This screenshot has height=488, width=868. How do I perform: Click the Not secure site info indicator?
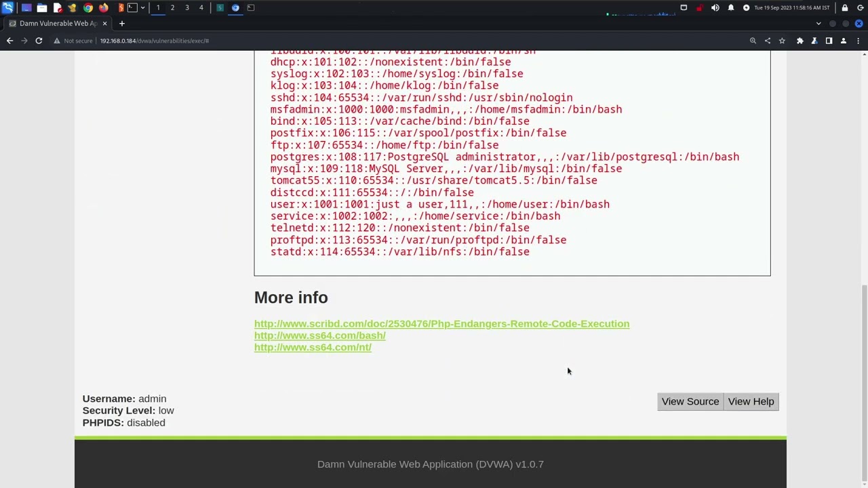point(73,41)
